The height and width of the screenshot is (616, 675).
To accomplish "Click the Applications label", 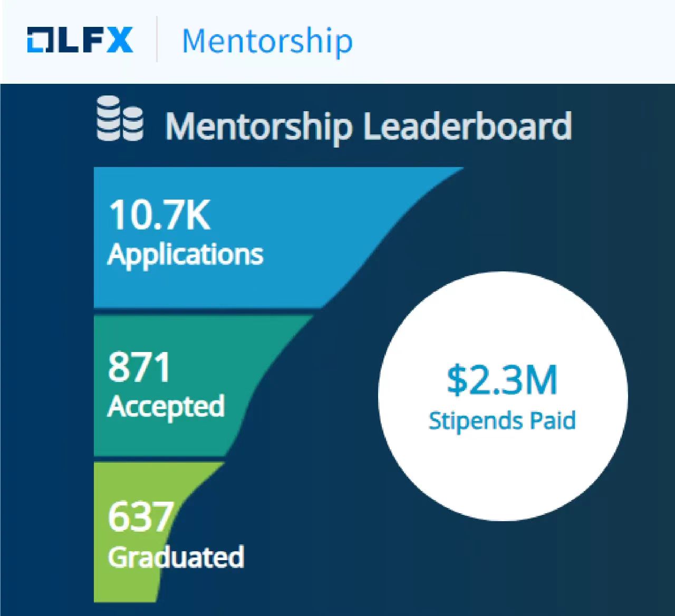I will [185, 255].
